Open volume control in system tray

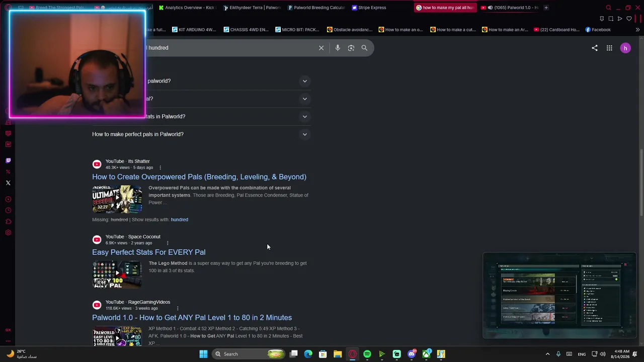click(x=603, y=354)
